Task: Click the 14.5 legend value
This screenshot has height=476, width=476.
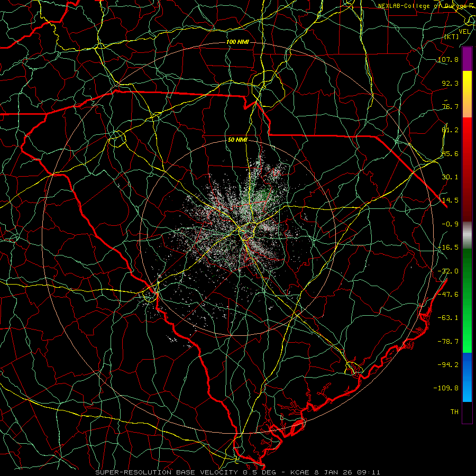Action: [x=450, y=200]
